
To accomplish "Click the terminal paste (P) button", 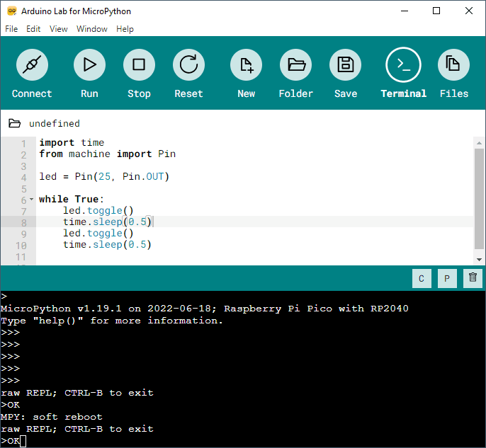I will click(x=447, y=279).
